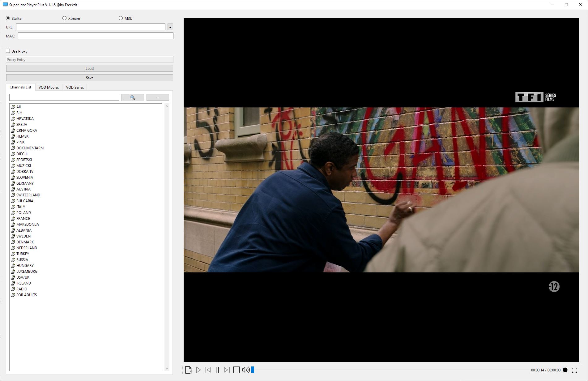Click the Proxy Entry field

click(90, 60)
